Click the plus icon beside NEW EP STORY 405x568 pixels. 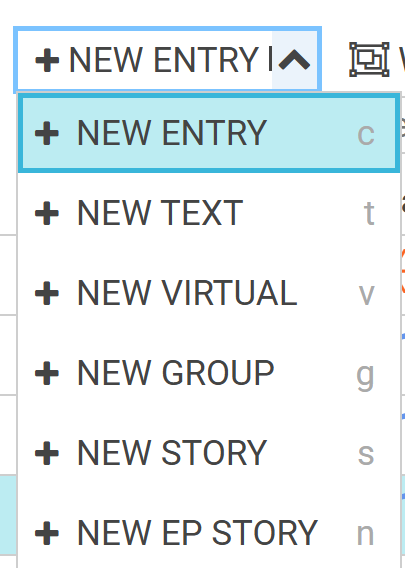coord(47,533)
